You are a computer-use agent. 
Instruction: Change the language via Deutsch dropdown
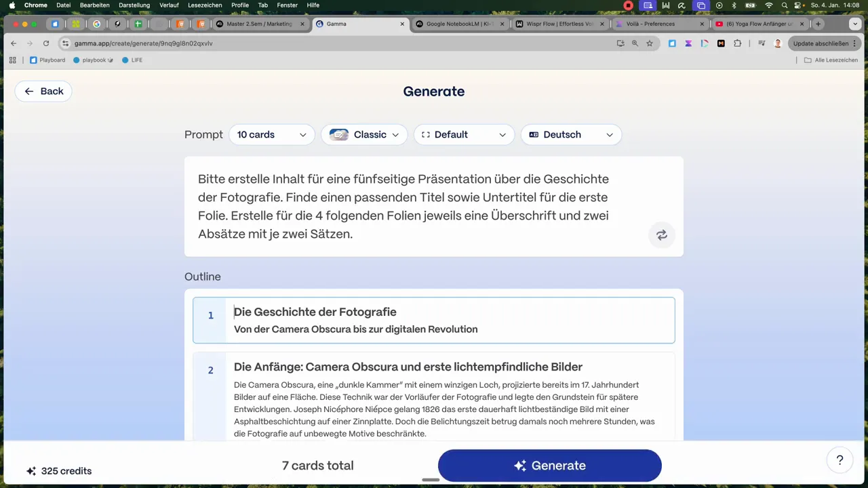click(571, 134)
